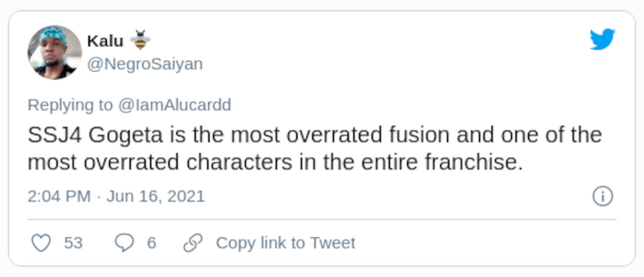The image size is (644, 277).
Task: Click the chain link icon
Action: point(192,243)
